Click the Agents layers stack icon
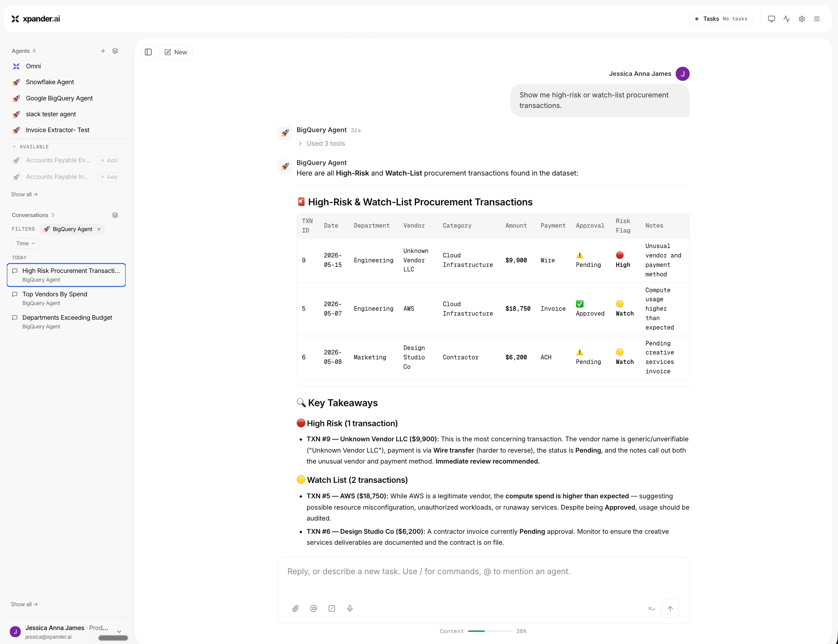 pos(115,51)
